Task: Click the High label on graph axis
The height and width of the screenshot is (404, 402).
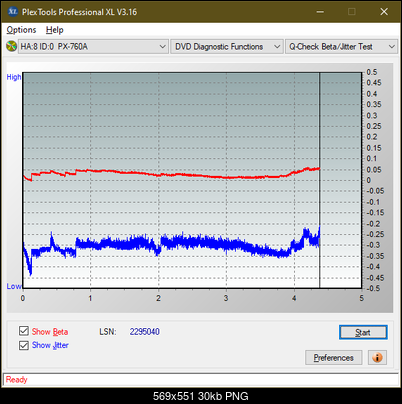Action: (x=14, y=77)
